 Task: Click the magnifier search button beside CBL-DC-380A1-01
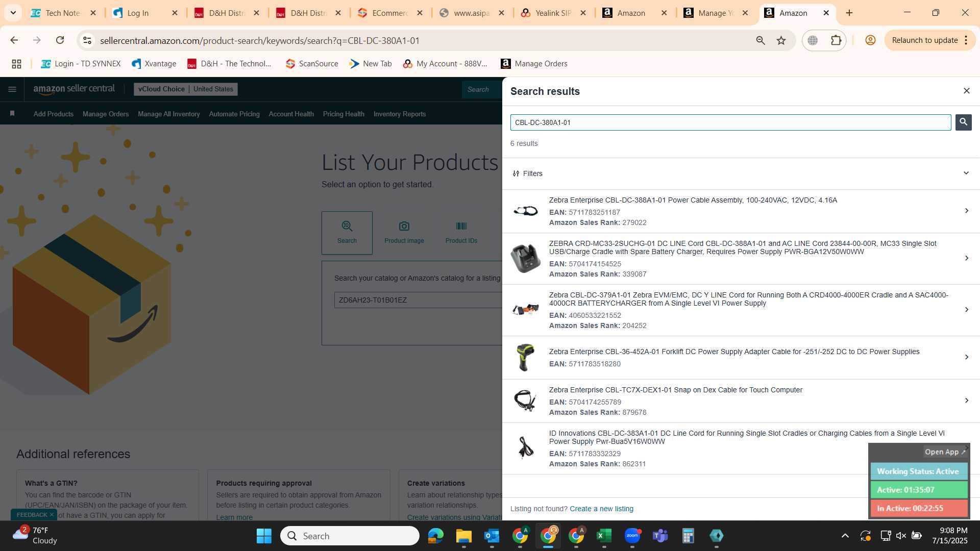click(963, 122)
